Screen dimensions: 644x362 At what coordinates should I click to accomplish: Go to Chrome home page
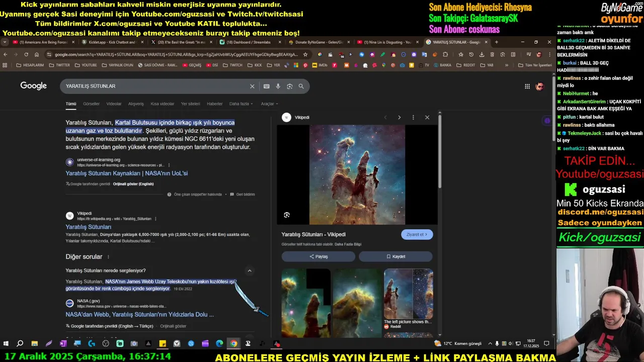pyautogui.click(x=37, y=54)
